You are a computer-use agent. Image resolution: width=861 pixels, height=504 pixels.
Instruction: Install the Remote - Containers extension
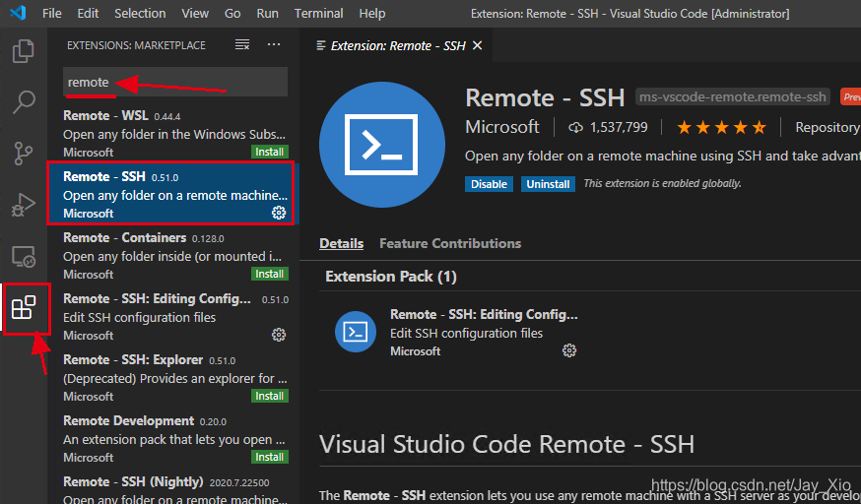[x=270, y=274]
